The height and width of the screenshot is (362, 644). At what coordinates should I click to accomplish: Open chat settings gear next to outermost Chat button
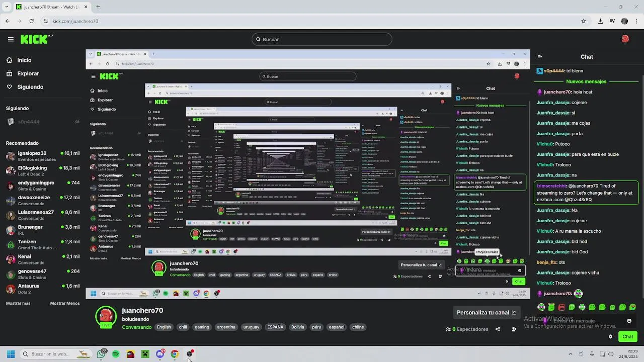coord(610,337)
